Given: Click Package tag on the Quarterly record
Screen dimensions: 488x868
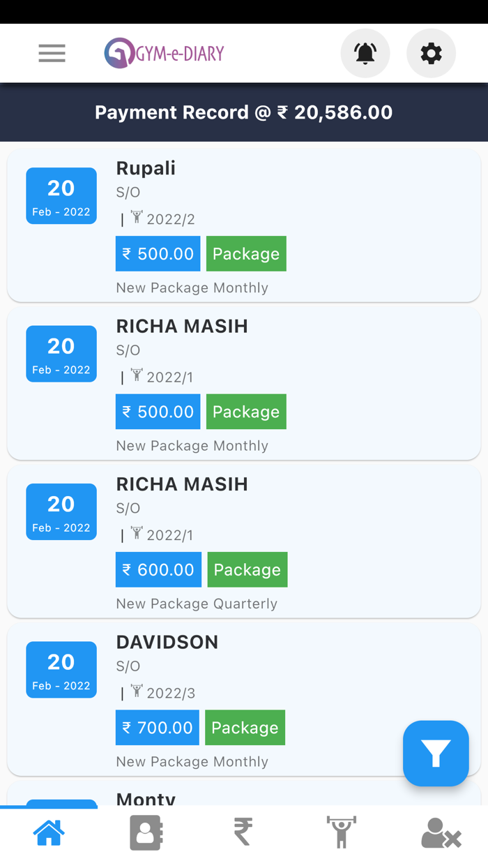Looking at the screenshot, I should pyautogui.click(x=247, y=570).
